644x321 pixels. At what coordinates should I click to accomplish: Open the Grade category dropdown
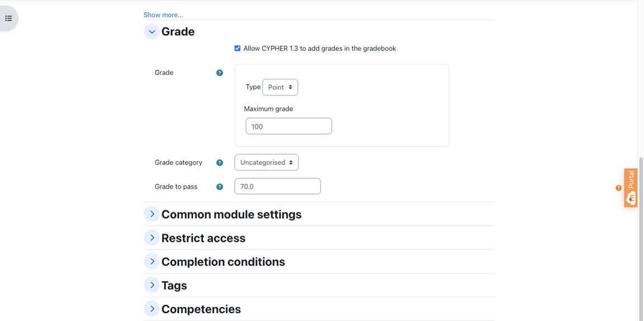coord(266,162)
